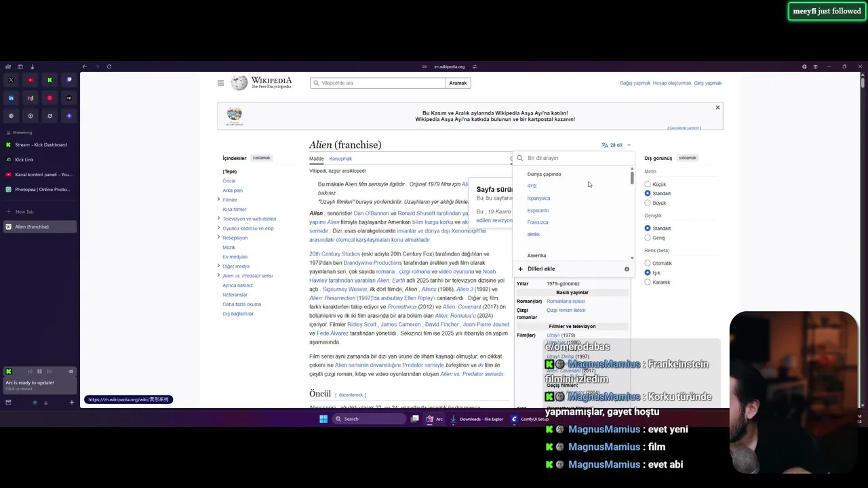Open the Wikipedia hamburger main menu
Screen dimensions: 868x488
tap(220, 83)
